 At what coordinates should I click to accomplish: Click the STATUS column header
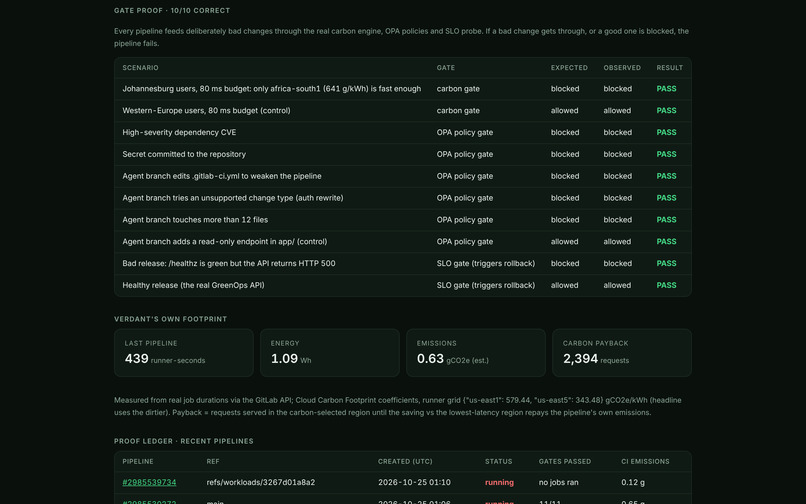click(499, 462)
